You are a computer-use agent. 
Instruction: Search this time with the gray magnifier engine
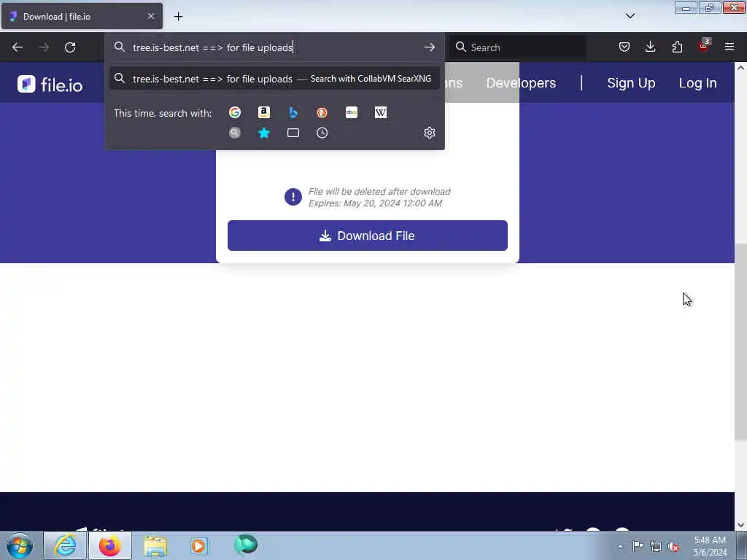coord(234,133)
